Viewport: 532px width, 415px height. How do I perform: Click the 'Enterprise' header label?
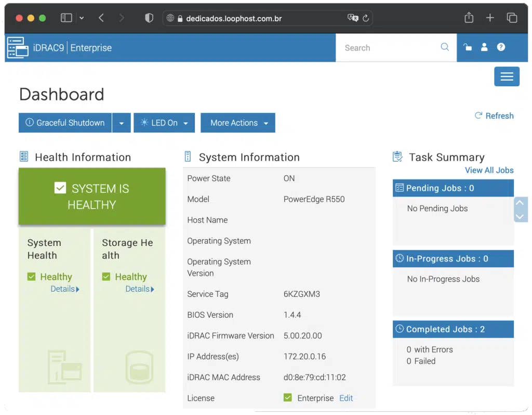click(91, 48)
